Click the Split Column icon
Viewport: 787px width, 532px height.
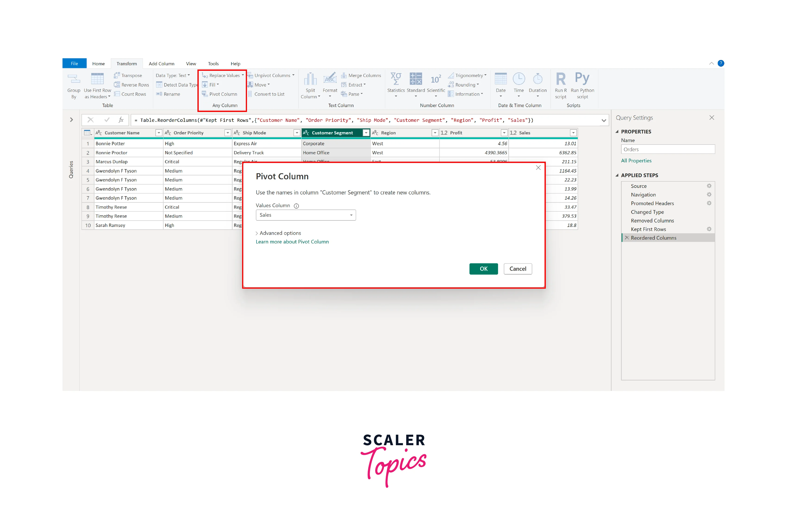click(310, 79)
